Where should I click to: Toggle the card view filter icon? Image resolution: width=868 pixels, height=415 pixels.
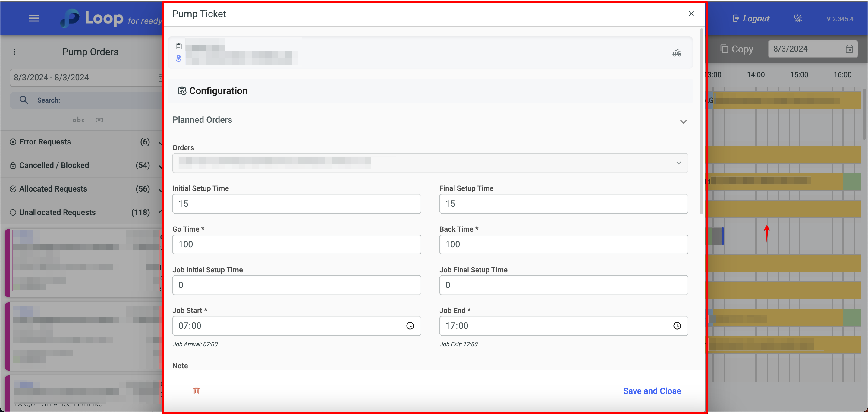[99, 120]
